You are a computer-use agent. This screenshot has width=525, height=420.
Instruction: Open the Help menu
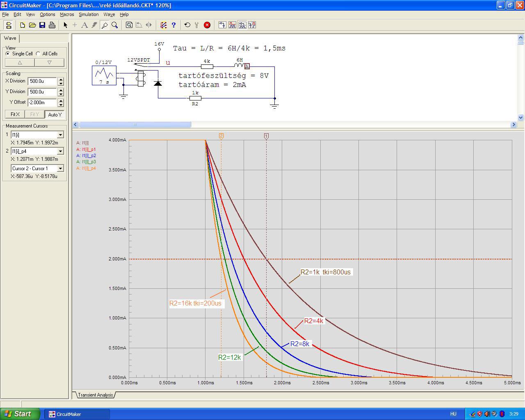tap(124, 14)
